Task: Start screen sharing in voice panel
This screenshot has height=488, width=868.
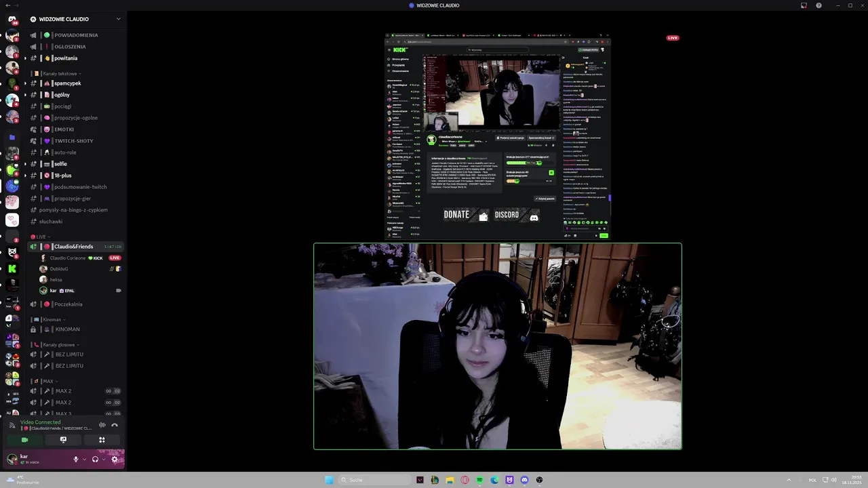Action: pos(63,440)
